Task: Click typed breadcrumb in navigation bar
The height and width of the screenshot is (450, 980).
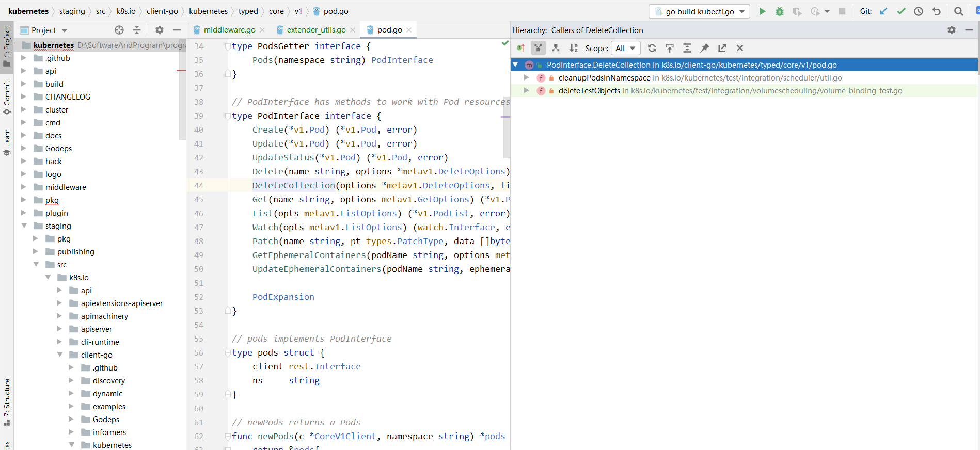Action: [x=248, y=11]
